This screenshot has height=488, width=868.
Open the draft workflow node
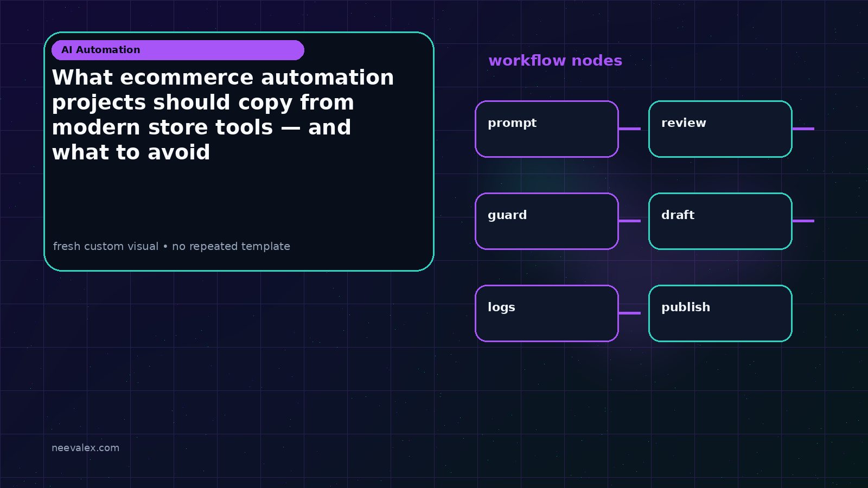[x=720, y=221]
